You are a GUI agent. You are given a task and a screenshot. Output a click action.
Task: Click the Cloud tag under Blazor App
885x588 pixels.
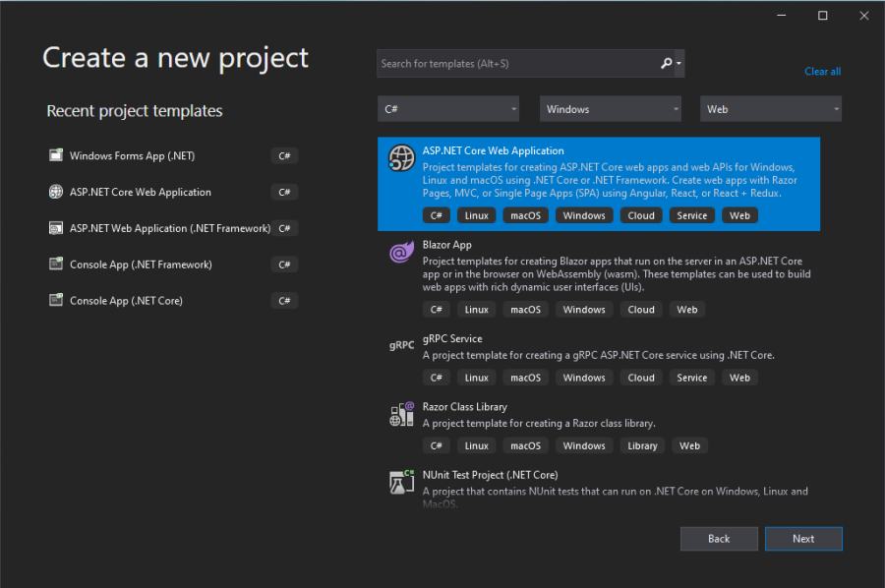click(x=641, y=309)
